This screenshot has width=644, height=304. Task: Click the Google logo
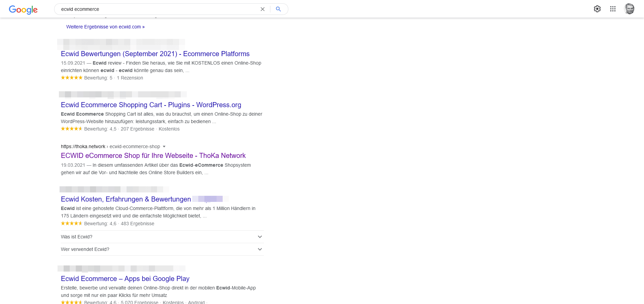click(x=23, y=9)
